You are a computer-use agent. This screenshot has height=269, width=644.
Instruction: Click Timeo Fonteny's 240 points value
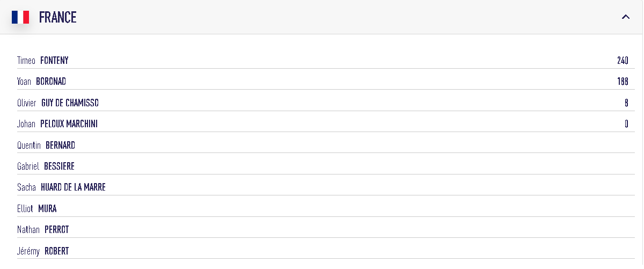pyautogui.click(x=623, y=61)
